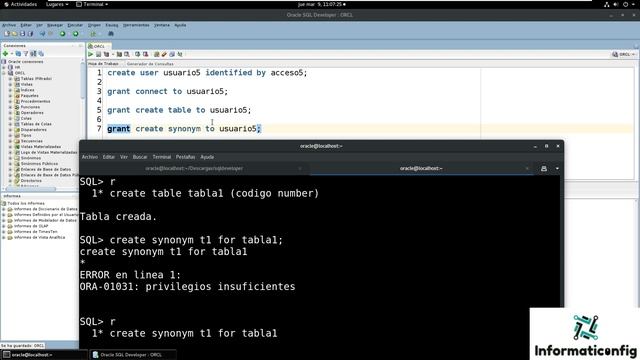This screenshot has height=360, width=640.
Task: Select the Secuencias tree item
Action: tap(31, 141)
